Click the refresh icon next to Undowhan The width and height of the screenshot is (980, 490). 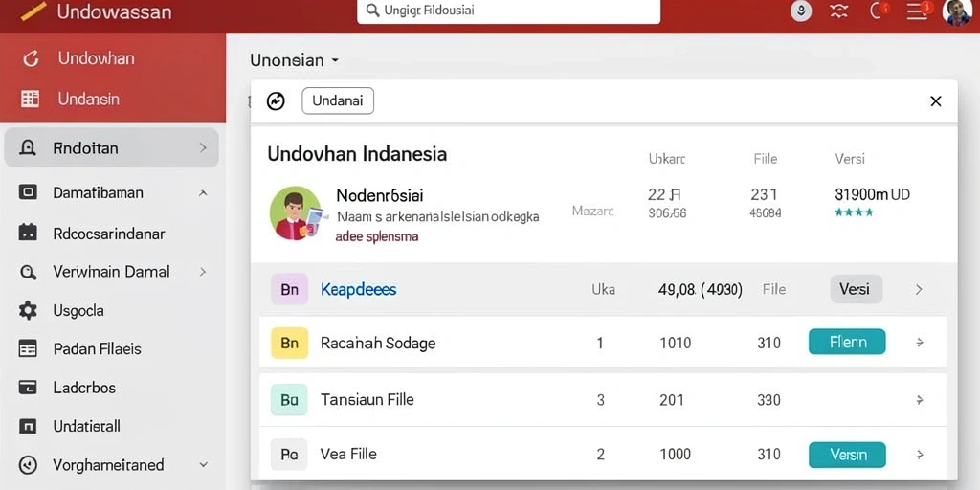coord(31,58)
